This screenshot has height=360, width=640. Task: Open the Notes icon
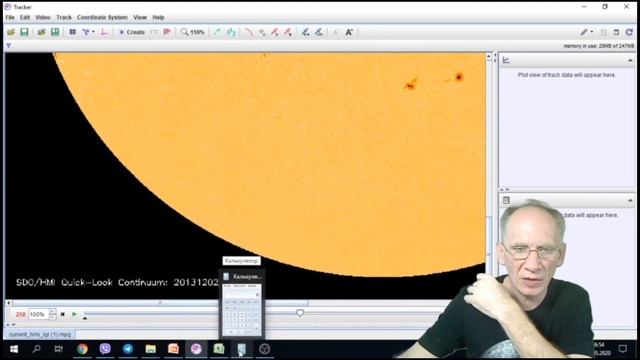click(x=603, y=32)
